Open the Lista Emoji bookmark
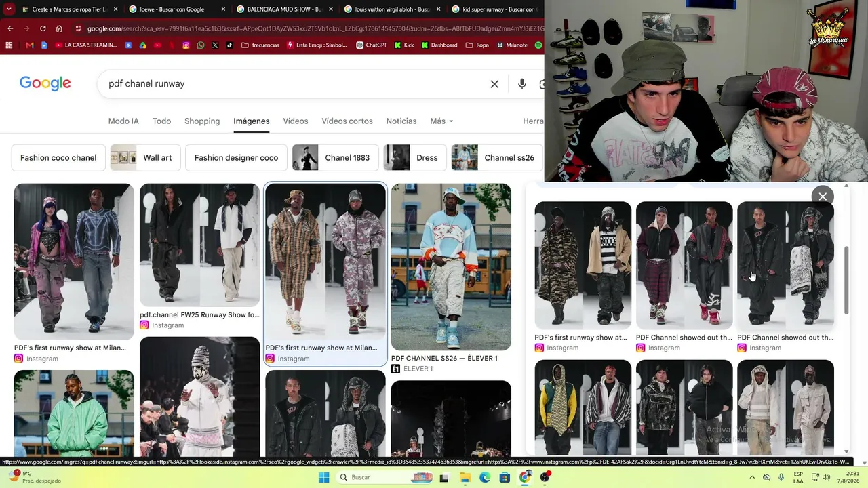Viewport: 868px width, 488px height. point(317,45)
